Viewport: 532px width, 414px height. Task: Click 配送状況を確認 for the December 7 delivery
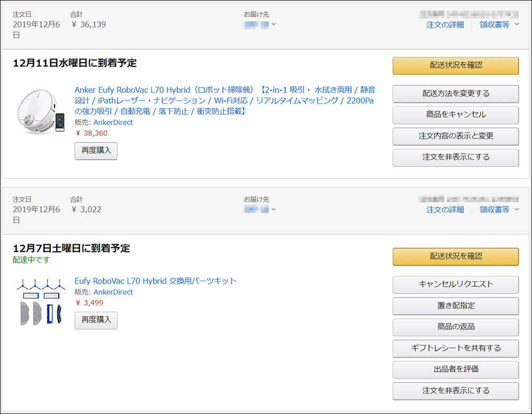tap(456, 256)
